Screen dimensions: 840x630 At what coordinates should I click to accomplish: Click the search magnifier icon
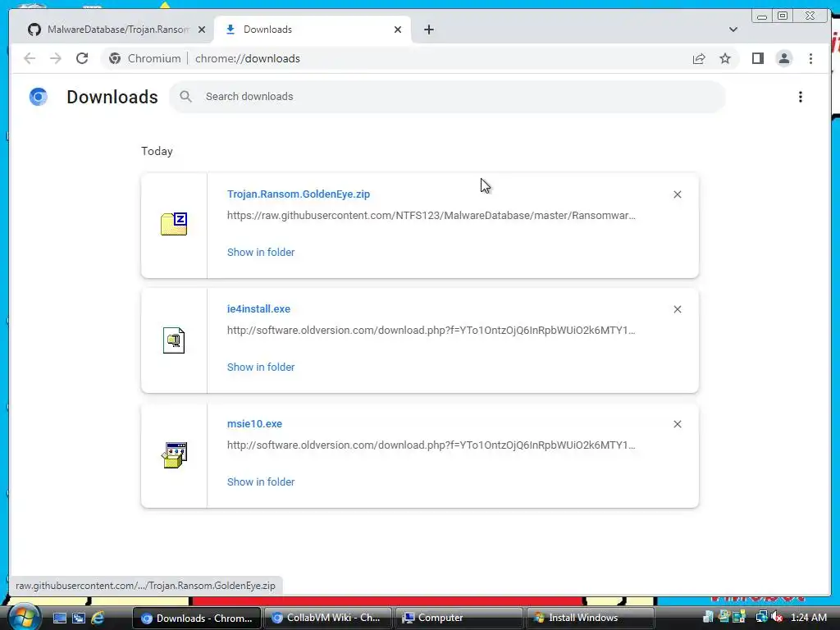(x=185, y=97)
